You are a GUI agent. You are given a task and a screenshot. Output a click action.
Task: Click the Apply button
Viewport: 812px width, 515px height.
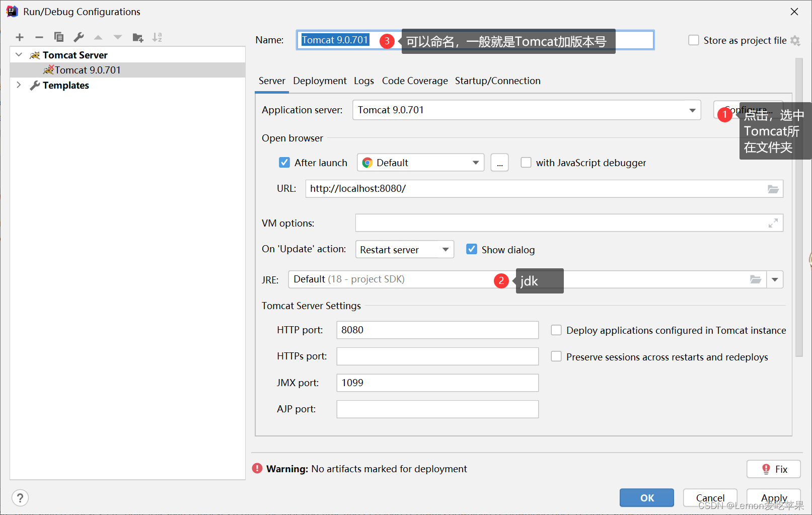coord(774,497)
